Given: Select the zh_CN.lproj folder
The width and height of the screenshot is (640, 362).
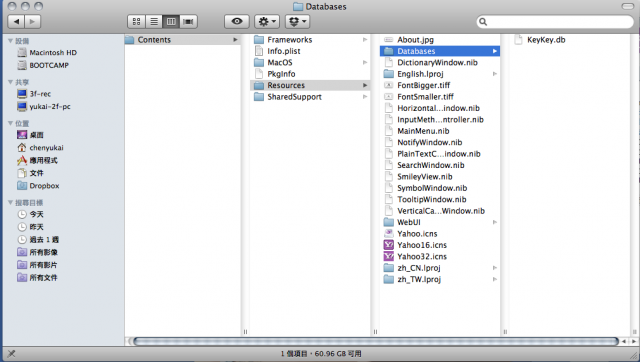Looking at the screenshot, I should click(x=440, y=268).
